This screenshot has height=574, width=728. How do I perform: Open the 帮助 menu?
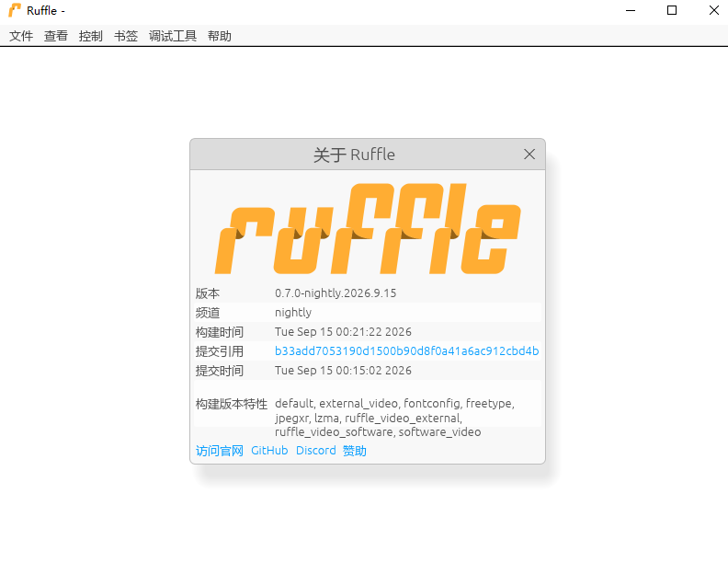[x=220, y=36]
